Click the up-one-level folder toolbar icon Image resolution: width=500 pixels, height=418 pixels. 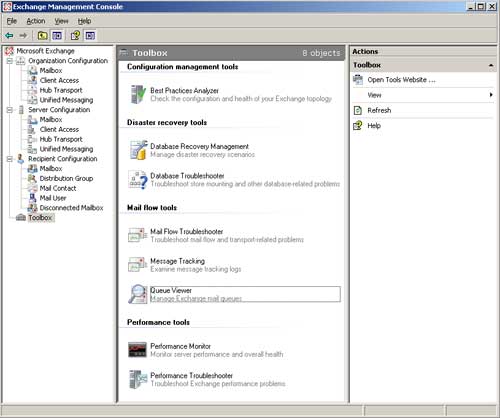(42, 35)
